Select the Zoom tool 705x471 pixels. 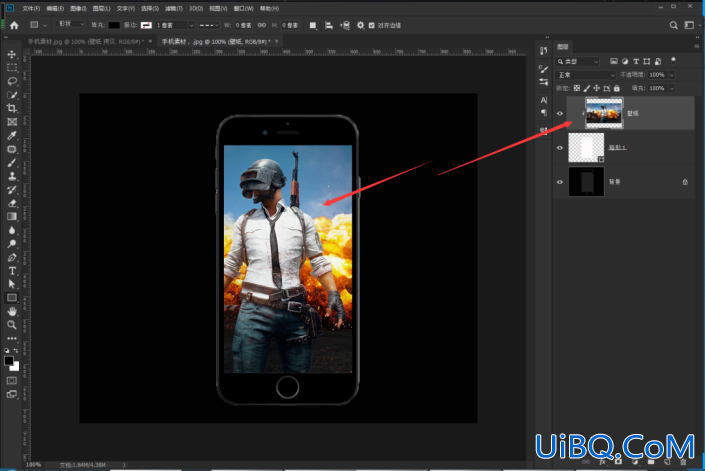coord(12,324)
